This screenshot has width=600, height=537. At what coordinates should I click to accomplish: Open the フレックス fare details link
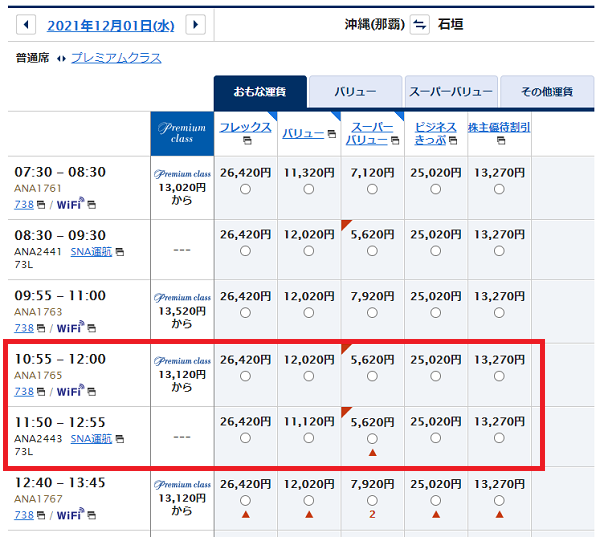[x=246, y=127]
